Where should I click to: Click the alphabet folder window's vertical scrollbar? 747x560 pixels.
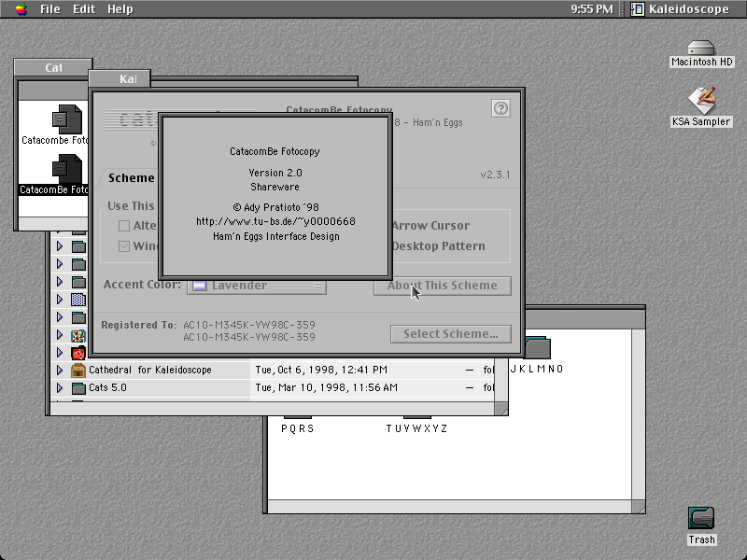639,413
